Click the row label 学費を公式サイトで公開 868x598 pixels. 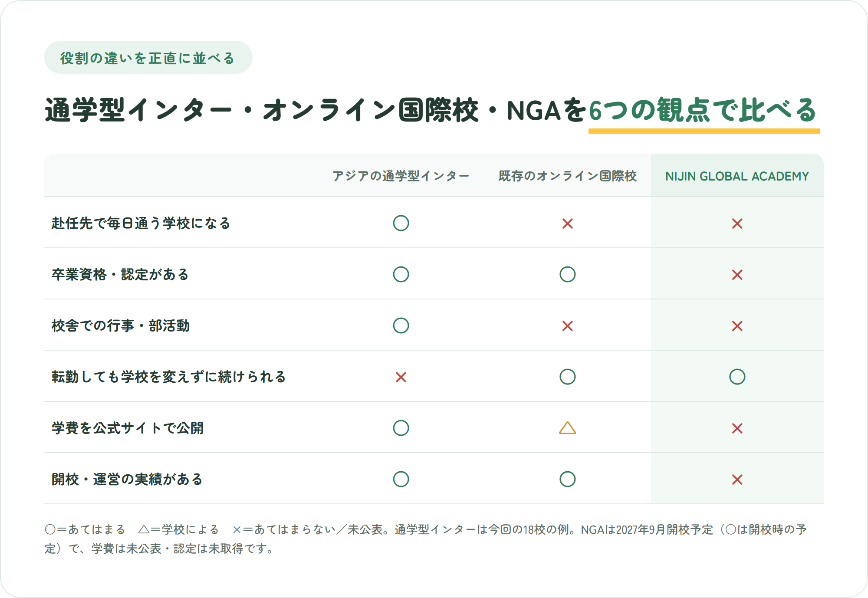click(128, 428)
